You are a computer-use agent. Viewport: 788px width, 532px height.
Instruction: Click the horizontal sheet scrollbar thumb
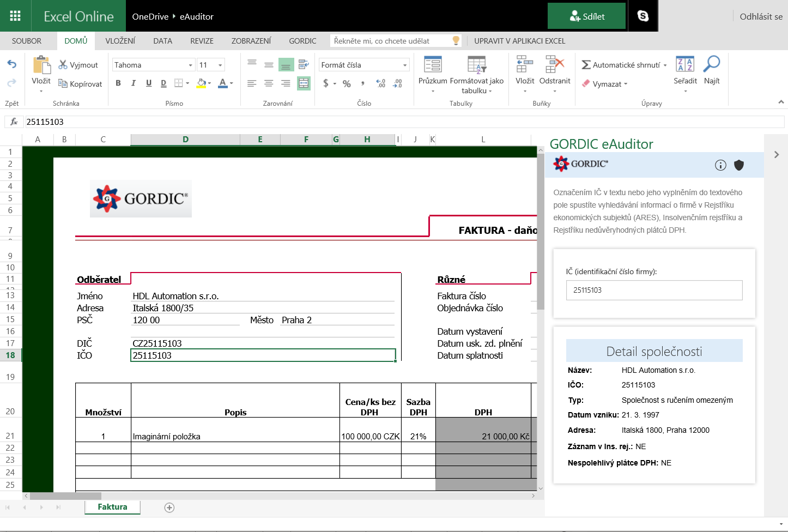[x=65, y=496]
